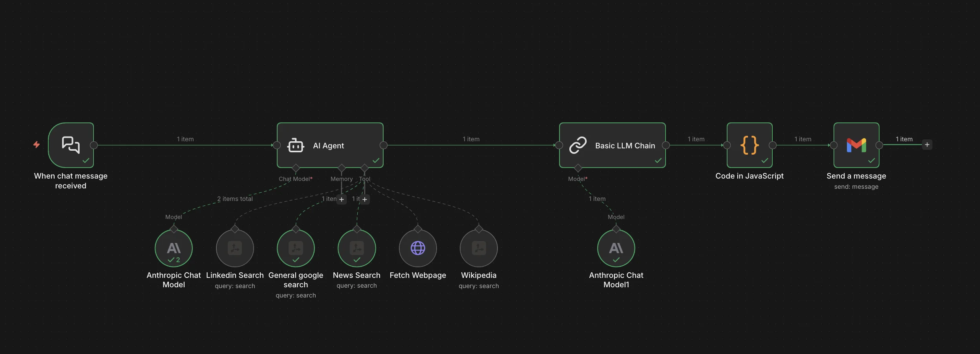
Task: Click the General google search node
Action: click(x=296, y=248)
